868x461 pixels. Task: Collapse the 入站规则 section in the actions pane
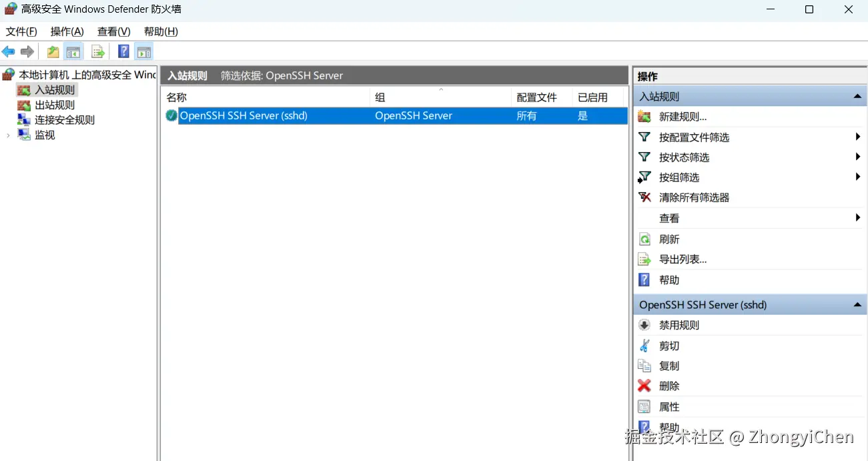[x=857, y=97]
